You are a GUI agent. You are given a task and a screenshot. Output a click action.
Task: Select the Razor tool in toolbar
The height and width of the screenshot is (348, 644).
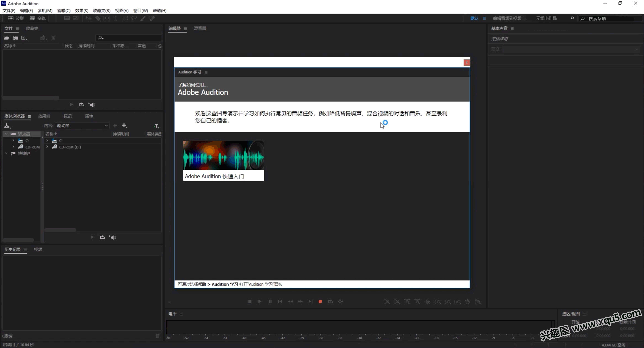(98, 18)
